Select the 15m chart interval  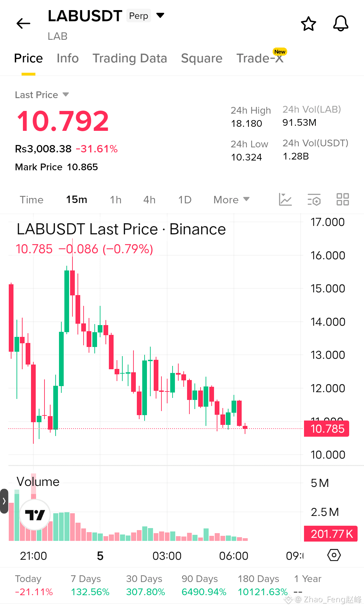coord(77,200)
